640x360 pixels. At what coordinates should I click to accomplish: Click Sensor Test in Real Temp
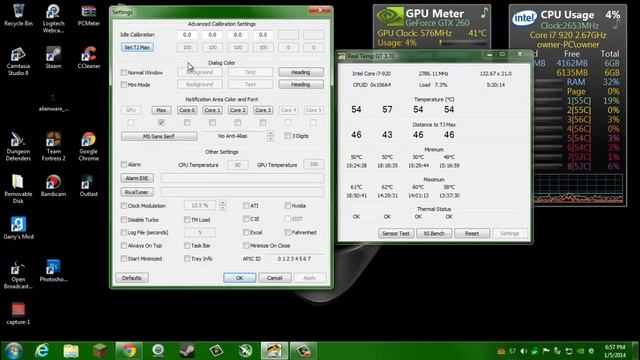point(396,233)
